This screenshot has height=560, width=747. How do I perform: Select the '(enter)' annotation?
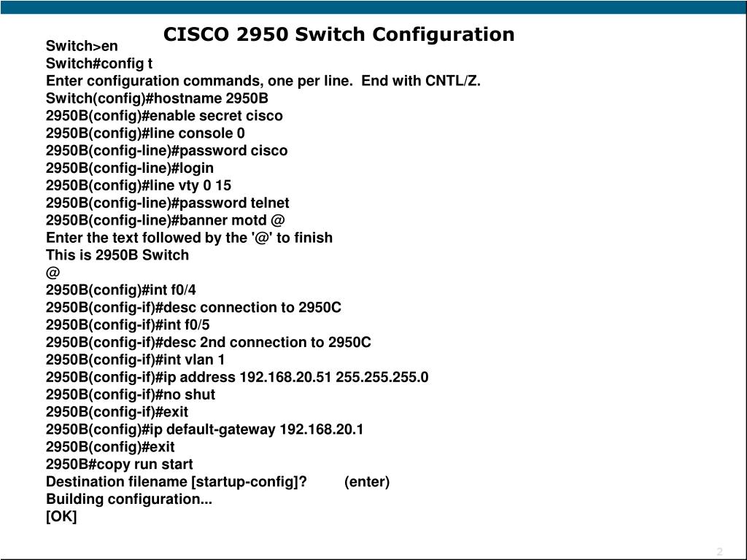(x=367, y=482)
